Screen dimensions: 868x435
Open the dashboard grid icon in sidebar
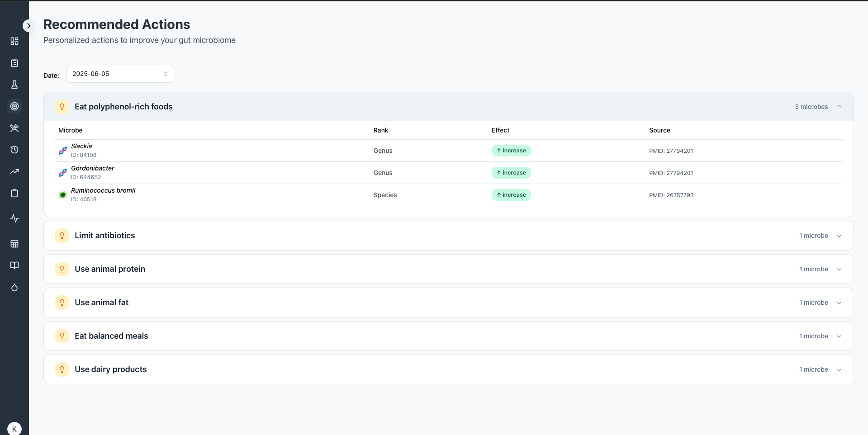pyautogui.click(x=14, y=41)
